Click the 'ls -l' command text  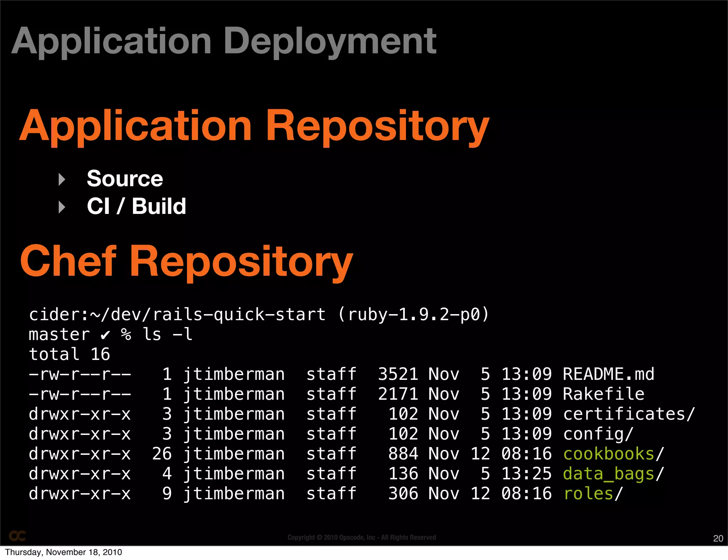click(167, 334)
